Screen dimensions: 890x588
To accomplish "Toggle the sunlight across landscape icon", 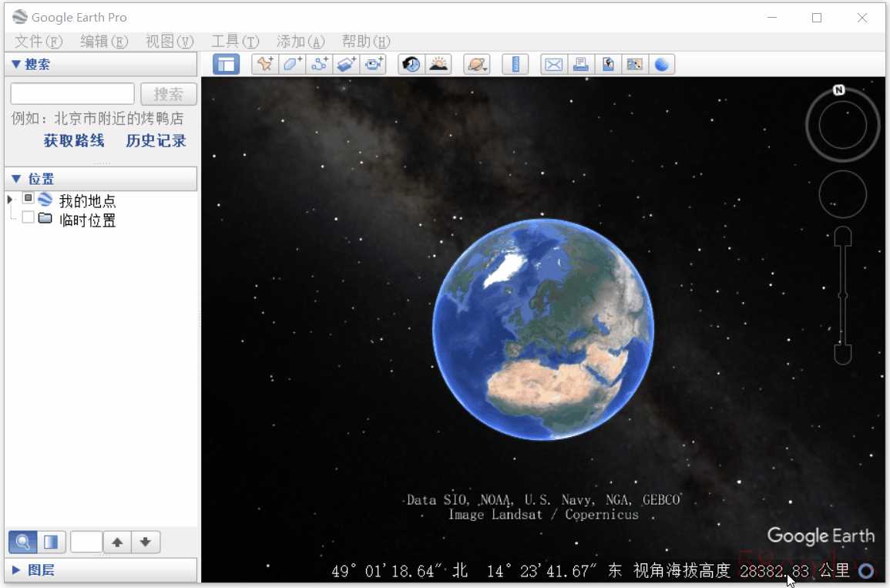I will click(438, 65).
